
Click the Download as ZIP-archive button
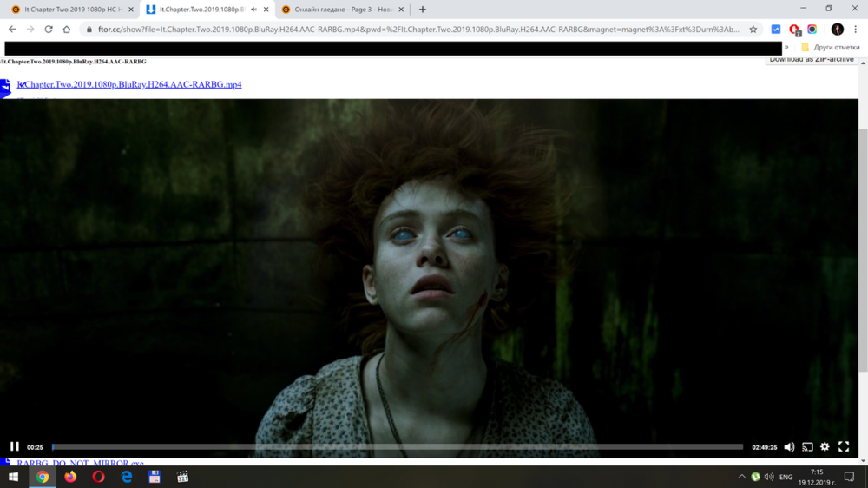pos(812,60)
